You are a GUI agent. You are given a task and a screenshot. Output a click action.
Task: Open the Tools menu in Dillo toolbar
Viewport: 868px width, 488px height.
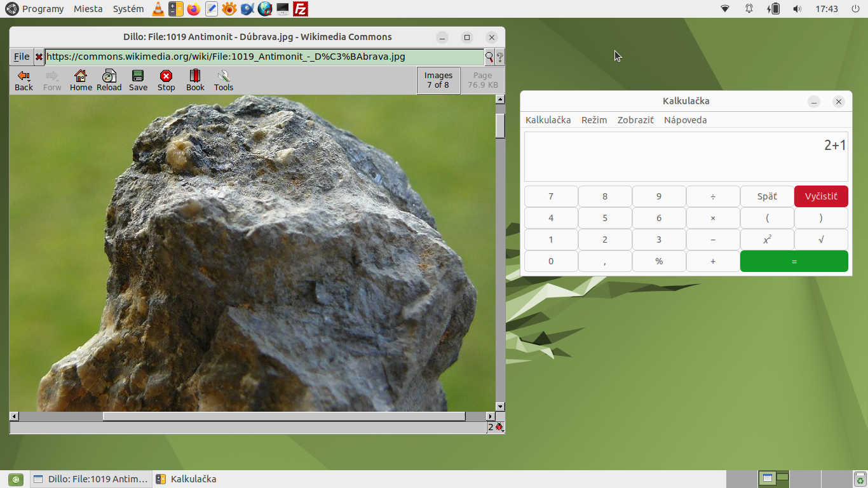tap(224, 81)
